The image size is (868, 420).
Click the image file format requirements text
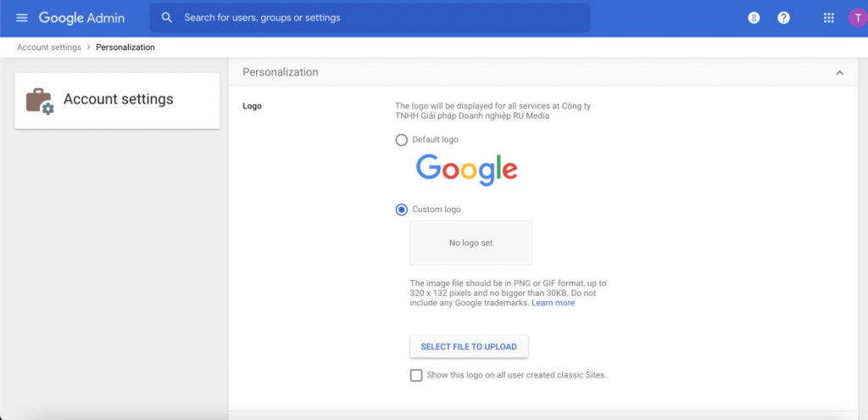(509, 293)
